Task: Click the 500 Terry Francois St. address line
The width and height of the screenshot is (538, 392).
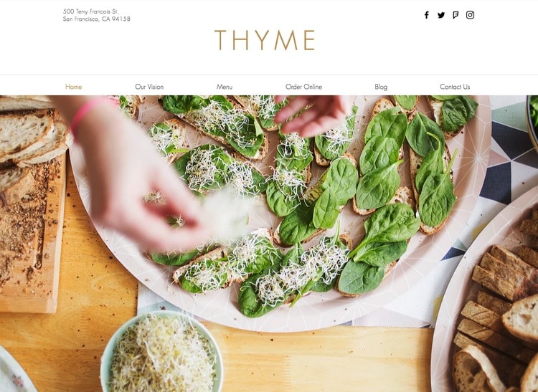Action: click(x=90, y=11)
